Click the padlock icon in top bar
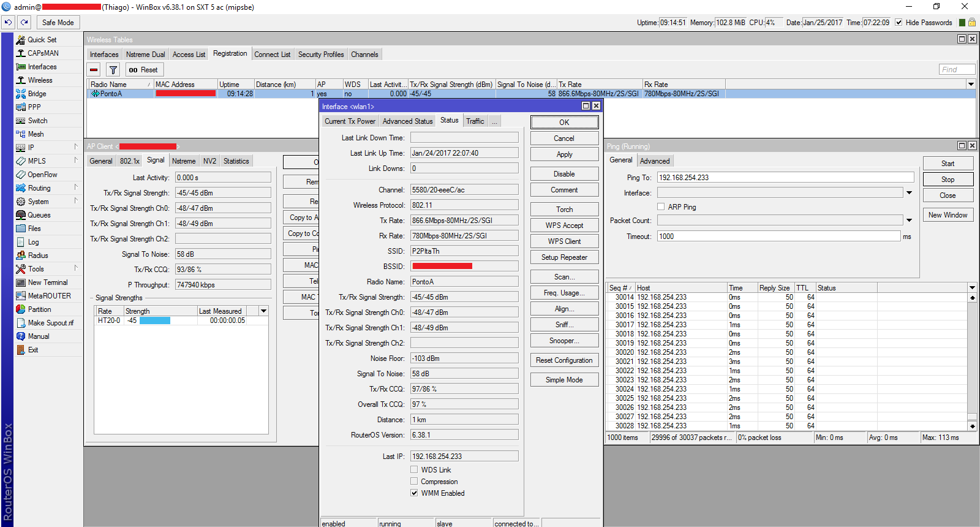Image resolution: width=980 pixels, height=527 pixels. pyautogui.click(x=971, y=23)
